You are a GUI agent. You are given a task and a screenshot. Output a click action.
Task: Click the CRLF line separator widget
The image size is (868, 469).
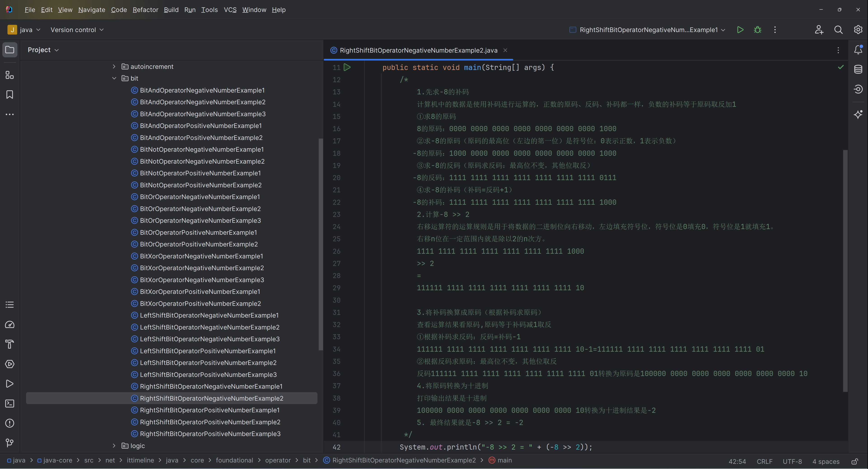[x=765, y=461]
